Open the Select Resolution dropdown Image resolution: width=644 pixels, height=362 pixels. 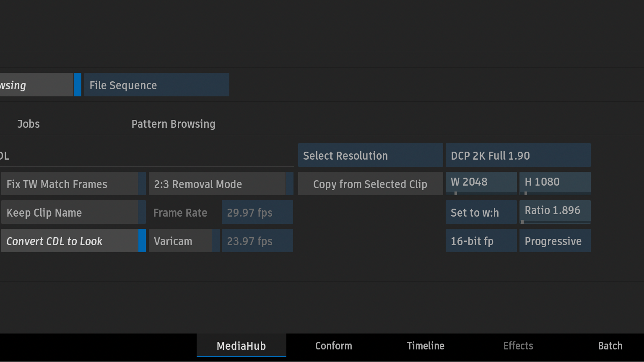[x=370, y=155]
